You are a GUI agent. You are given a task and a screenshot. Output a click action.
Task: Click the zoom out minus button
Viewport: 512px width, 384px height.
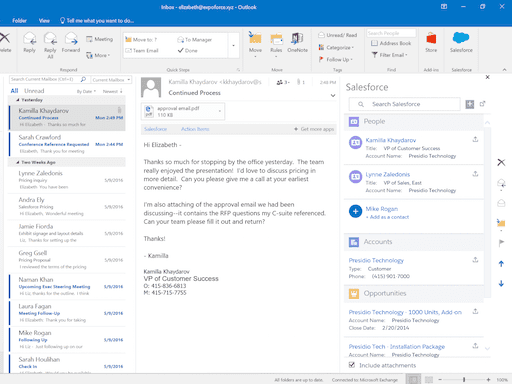click(440, 380)
